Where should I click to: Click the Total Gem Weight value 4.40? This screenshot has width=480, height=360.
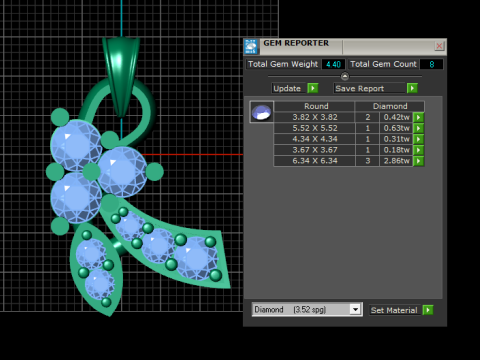333,64
